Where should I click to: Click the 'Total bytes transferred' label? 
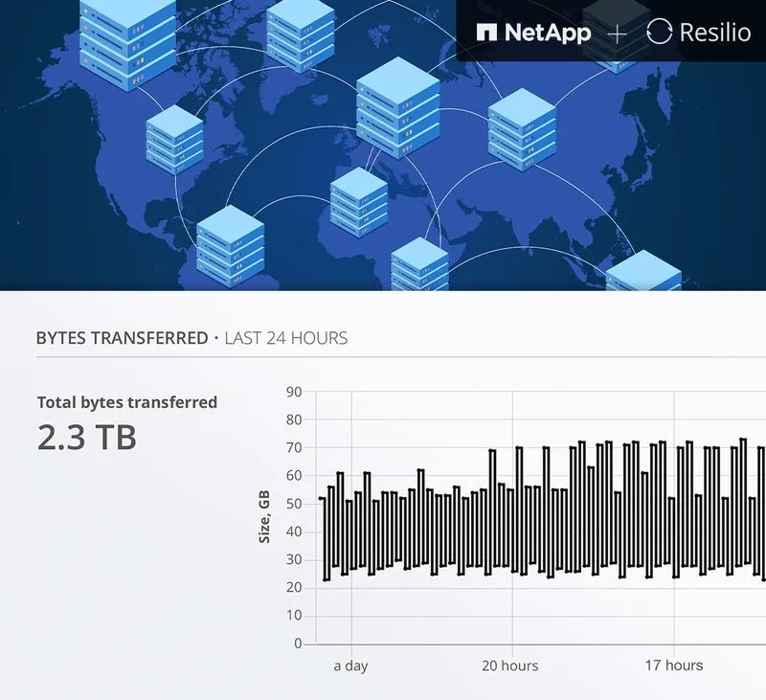[124, 402]
